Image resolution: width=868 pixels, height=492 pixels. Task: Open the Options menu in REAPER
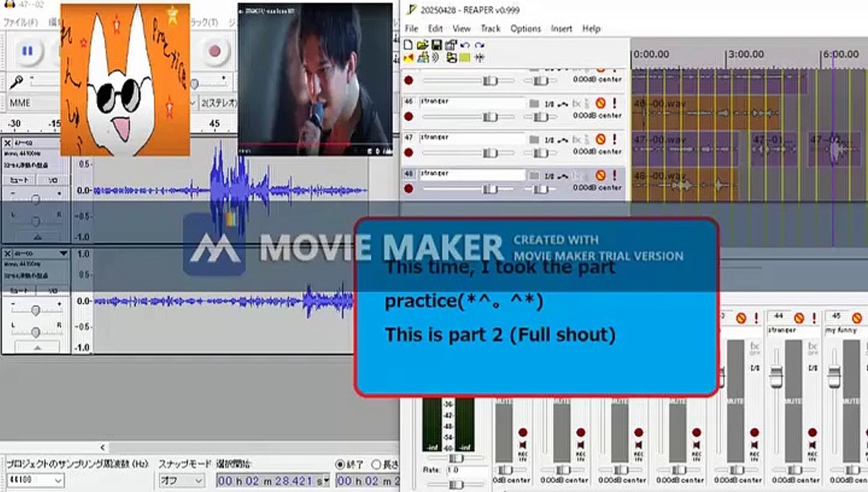[x=526, y=29]
